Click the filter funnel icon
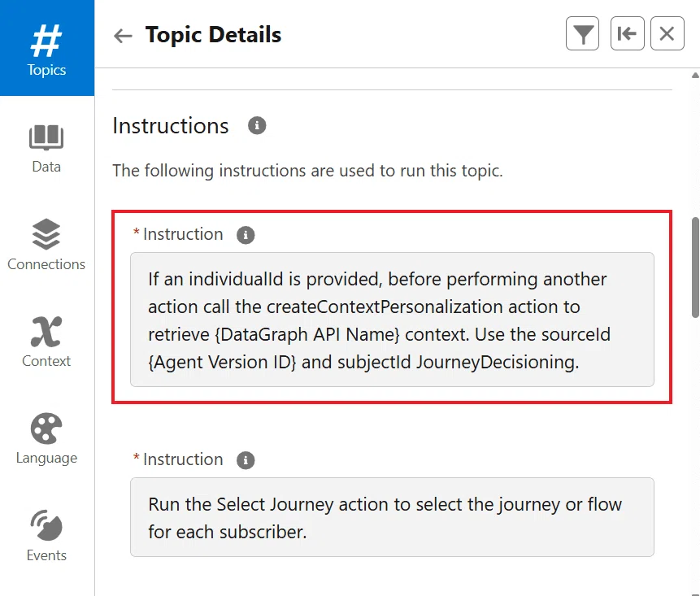The height and width of the screenshot is (596, 700). click(x=583, y=33)
